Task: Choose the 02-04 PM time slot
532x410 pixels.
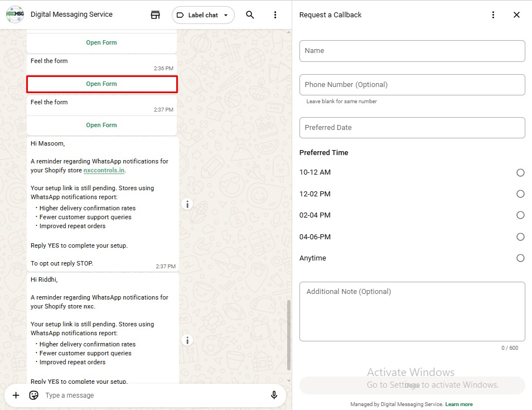Action: 520,215
